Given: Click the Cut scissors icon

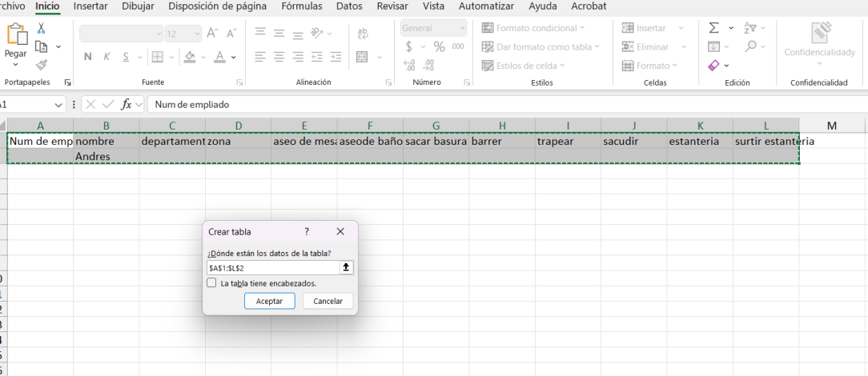Looking at the screenshot, I should [41, 28].
